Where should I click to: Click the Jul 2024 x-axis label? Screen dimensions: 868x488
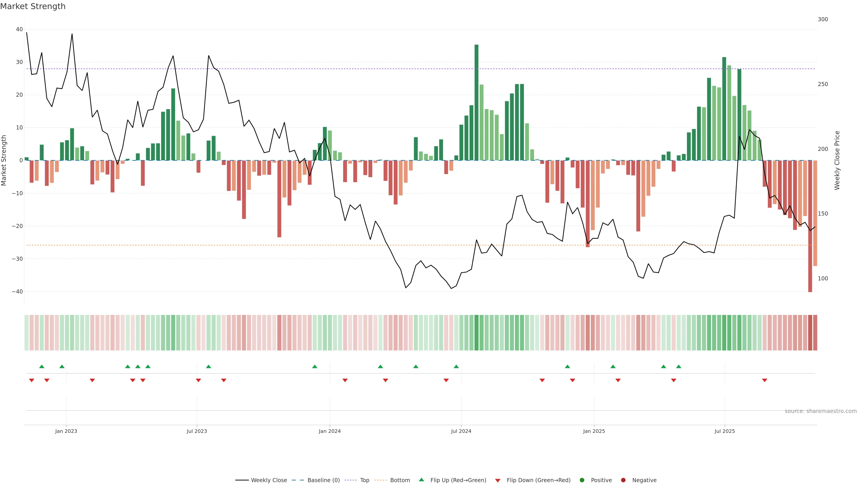(x=461, y=431)
